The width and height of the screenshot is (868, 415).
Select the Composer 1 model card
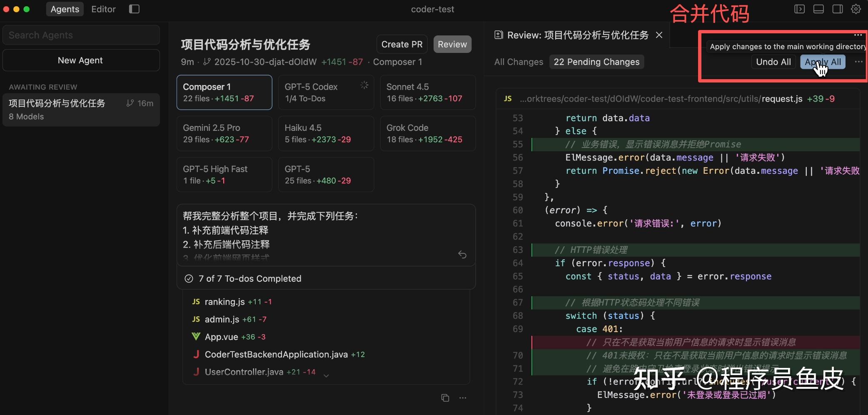[x=224, y=92]
